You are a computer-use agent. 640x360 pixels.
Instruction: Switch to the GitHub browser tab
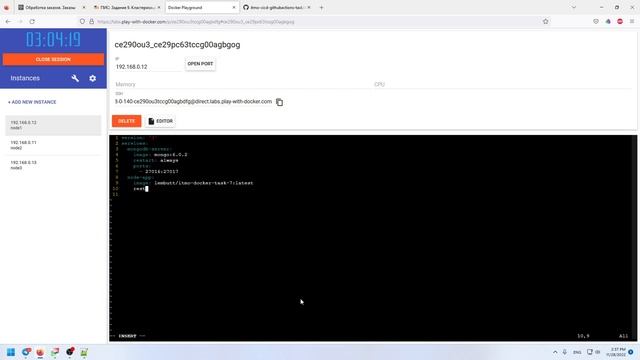coord(277,7)
